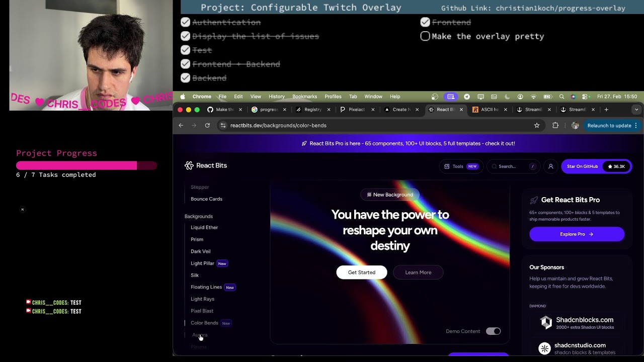Viewport: 644px width, 362px height.
Task: Click the Tools menu button
Action: [461, 166]
